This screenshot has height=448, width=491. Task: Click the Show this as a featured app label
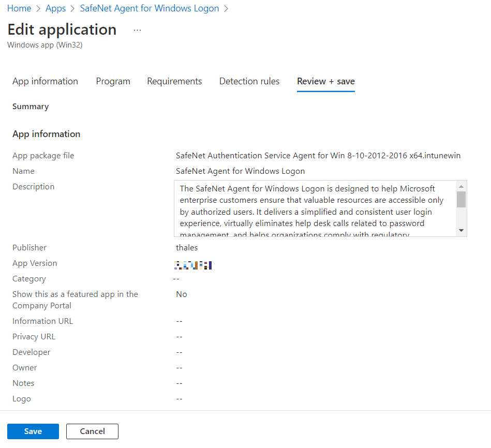click(75, 300)
